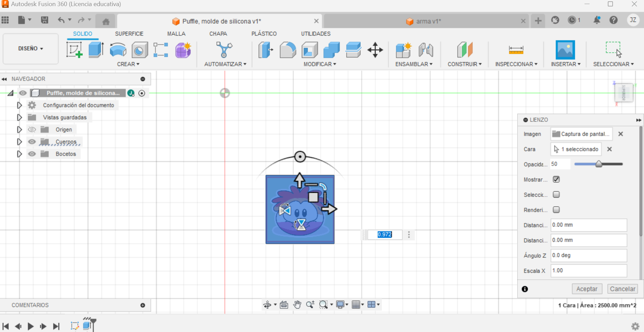The width and height of the screenshot is (644, 332).
Task: Click the Home tab icon
Action: pos(106,21)
